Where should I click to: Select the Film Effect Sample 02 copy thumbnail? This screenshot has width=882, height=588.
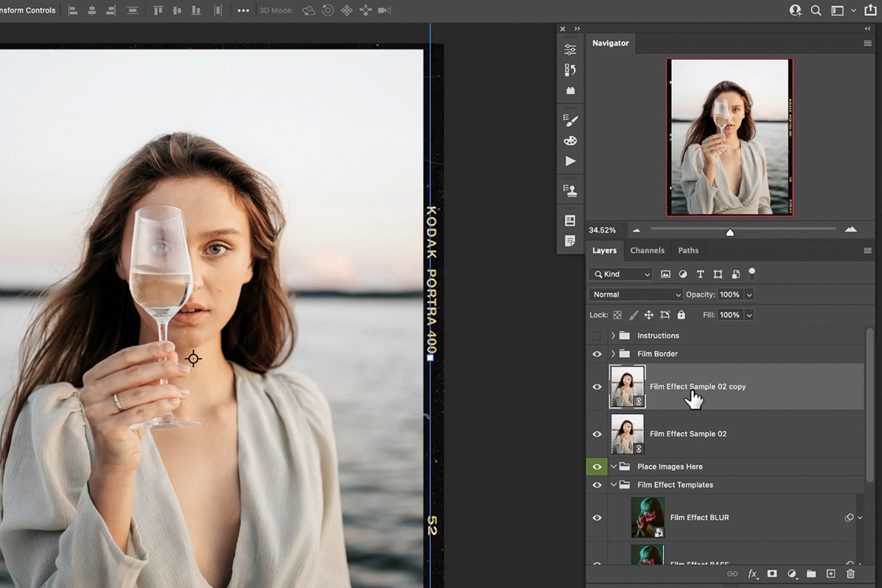tap(627, 386)
